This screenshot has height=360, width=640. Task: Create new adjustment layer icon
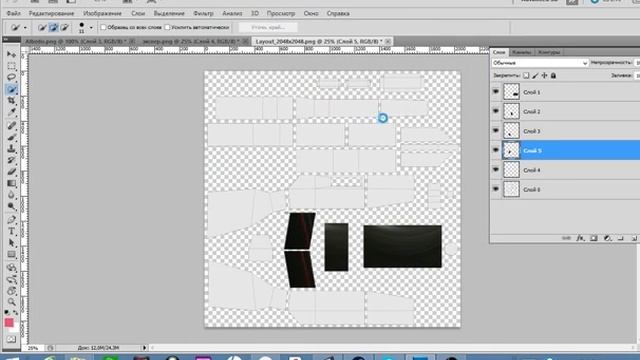(x=607, y=238)
